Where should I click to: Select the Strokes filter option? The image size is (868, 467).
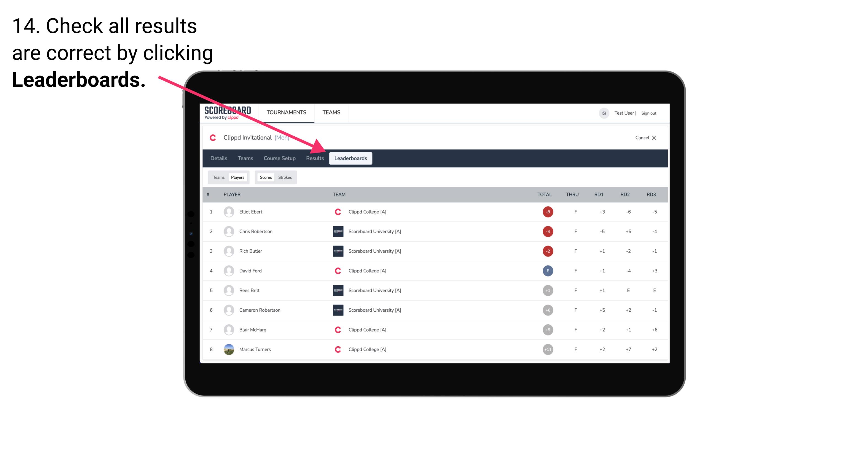(285, 177)
